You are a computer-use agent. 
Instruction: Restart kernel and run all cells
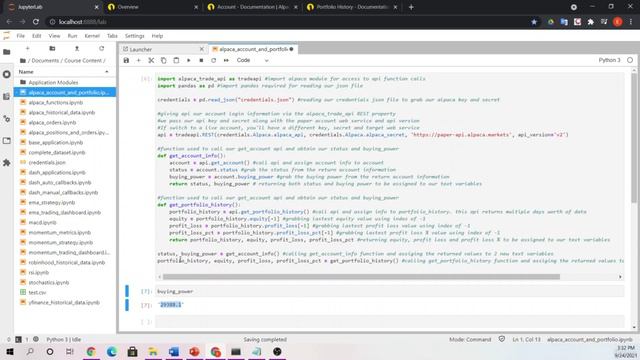pos(226,60)
